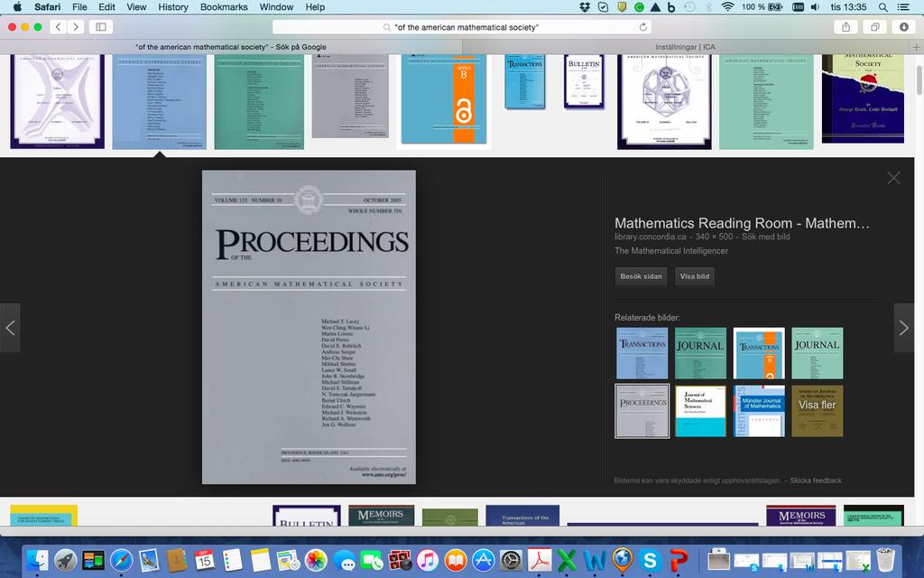Open the Safari application menu
Screen dimensions: 924x578
coord(47,7)
